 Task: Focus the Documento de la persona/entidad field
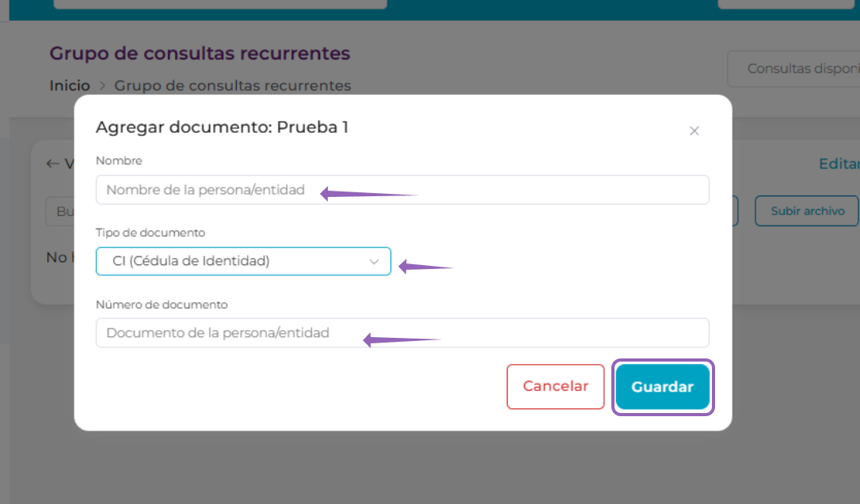[x=402, y=332]
